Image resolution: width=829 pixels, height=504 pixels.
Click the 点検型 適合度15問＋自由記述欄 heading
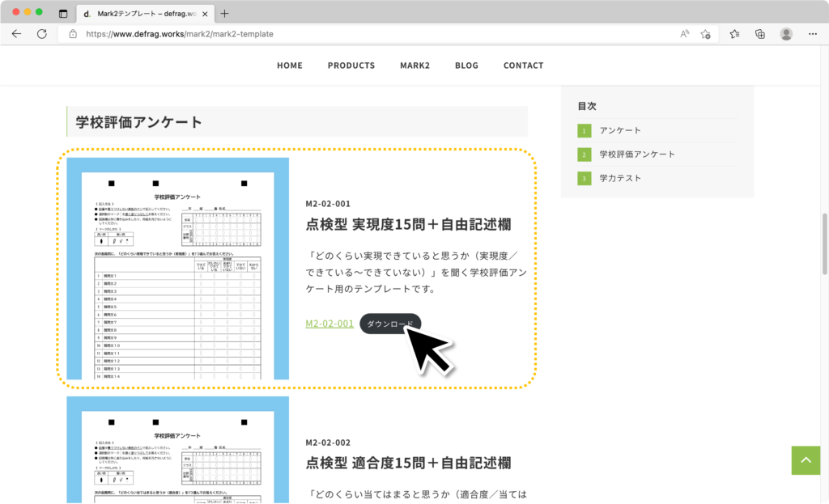pos(408,464)
